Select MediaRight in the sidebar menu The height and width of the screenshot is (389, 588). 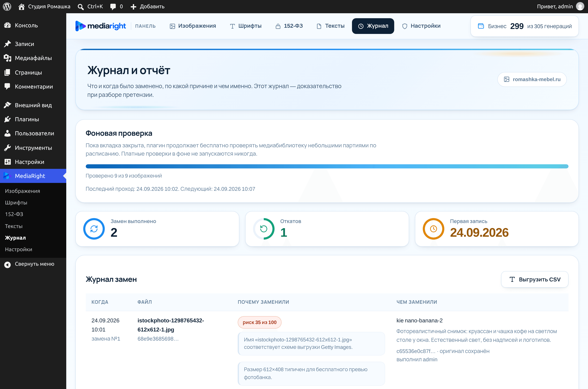33,176
